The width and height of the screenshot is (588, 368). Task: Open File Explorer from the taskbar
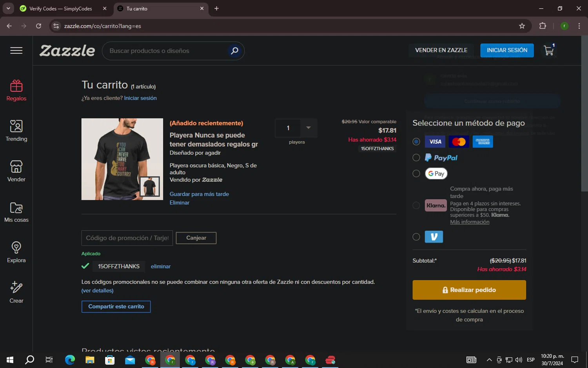click(90, 360)
